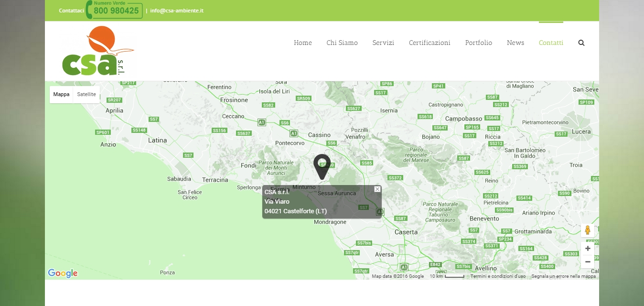Click the green phone number 800 980425 badge
The image size is (644, 306).
tap(114, 10)
